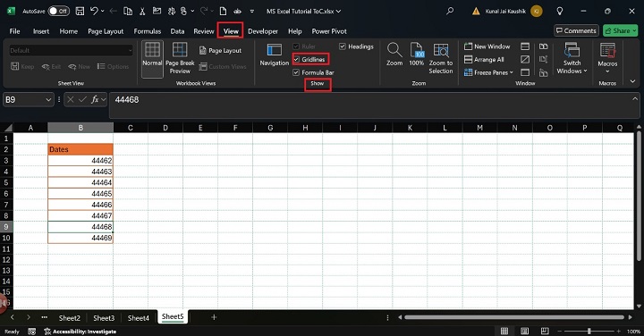
Task: Switch to Sheet4 tab
Action: coord(139,318)
